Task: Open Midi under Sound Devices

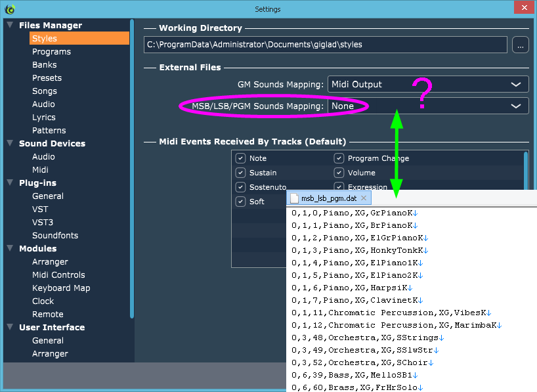Action: click(41, 169)
